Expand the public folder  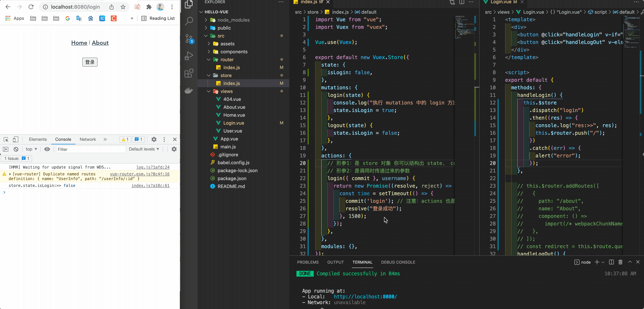(x=206, y=28)
